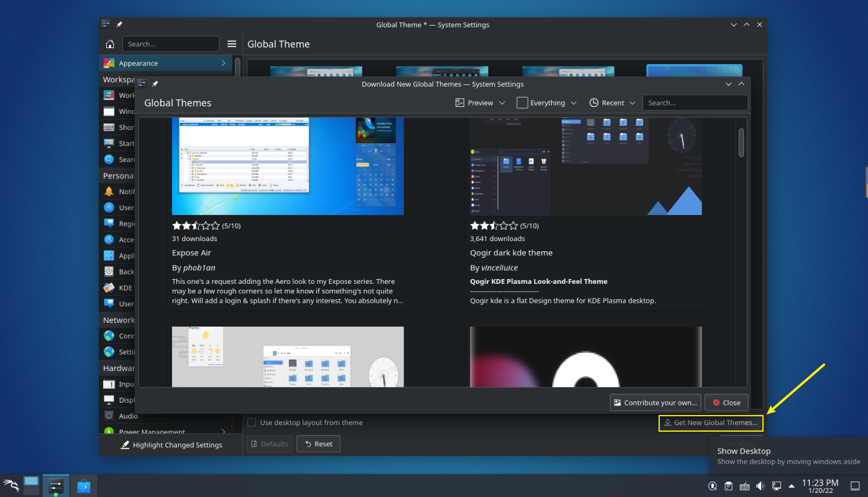This screenshot has height=497, width=868.
Task: Open Connections globe icon under Network
Action: [109, 335]
